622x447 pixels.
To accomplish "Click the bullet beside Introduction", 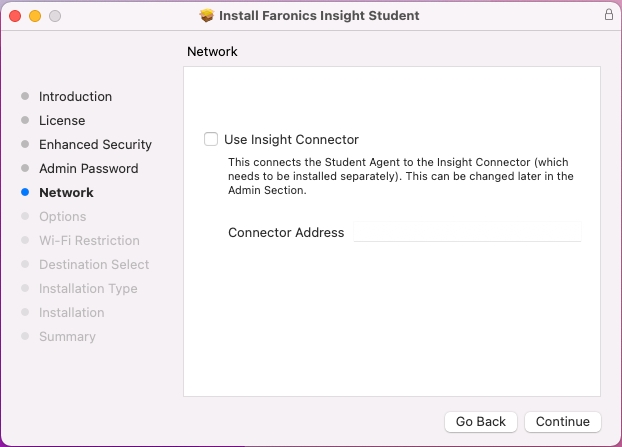I will point(25,97).
